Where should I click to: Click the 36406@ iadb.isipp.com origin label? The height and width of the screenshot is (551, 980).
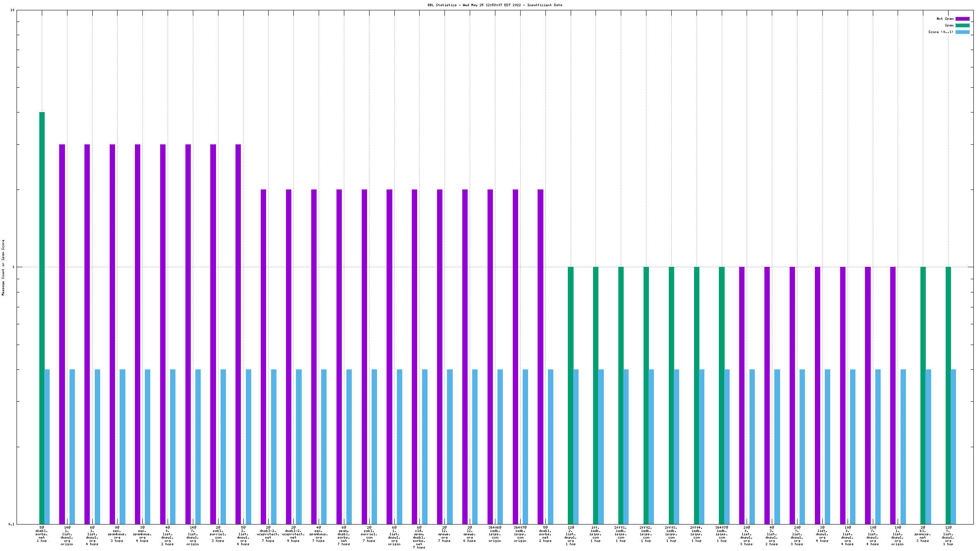(495, 534)
